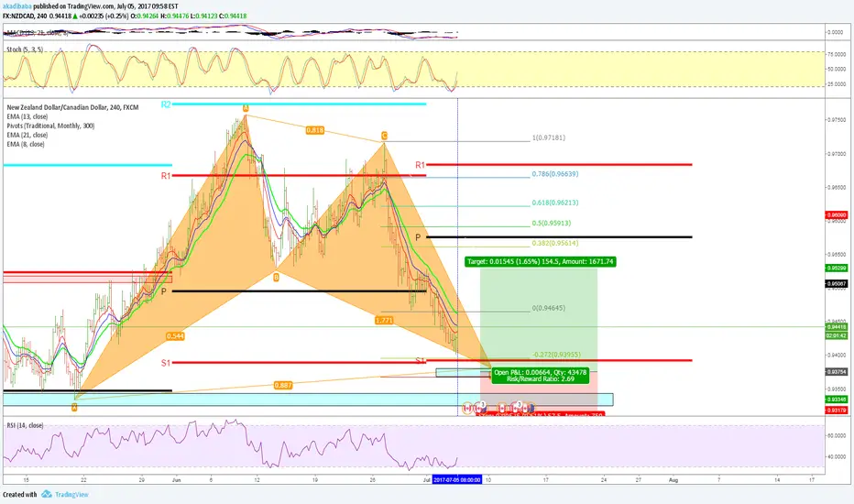The width and height of the screenshot is (854, 504).
Task: Select the Fibonacci 0.382(0.95614) level label
Action: coord(555,243)
